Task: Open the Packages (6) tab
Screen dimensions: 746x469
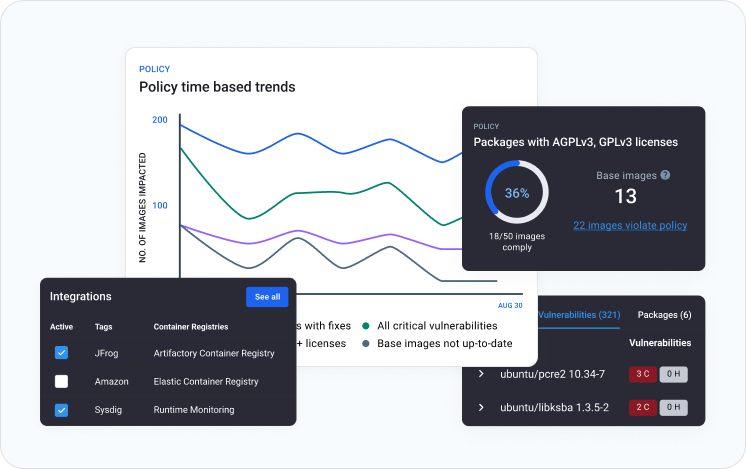Action: (664, 315)
